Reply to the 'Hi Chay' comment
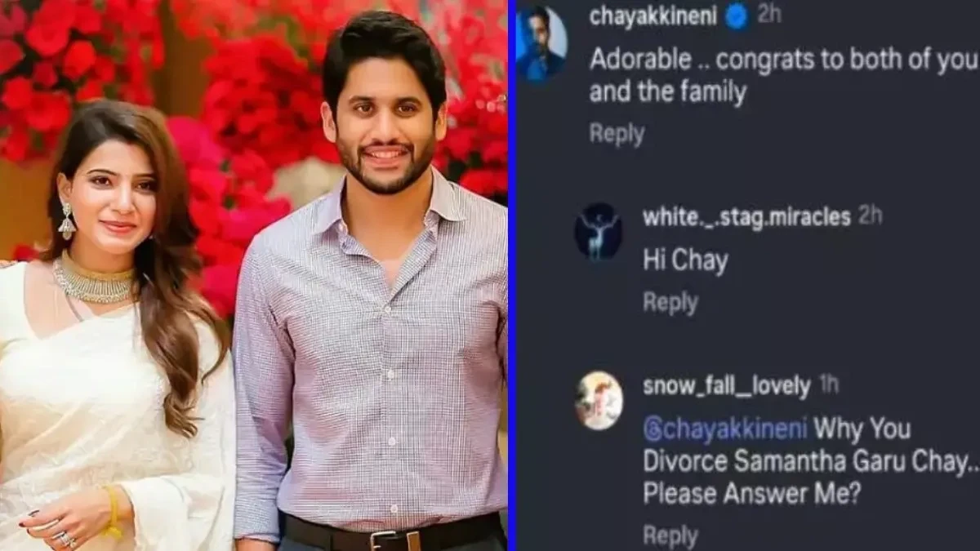 pos(670,302)
